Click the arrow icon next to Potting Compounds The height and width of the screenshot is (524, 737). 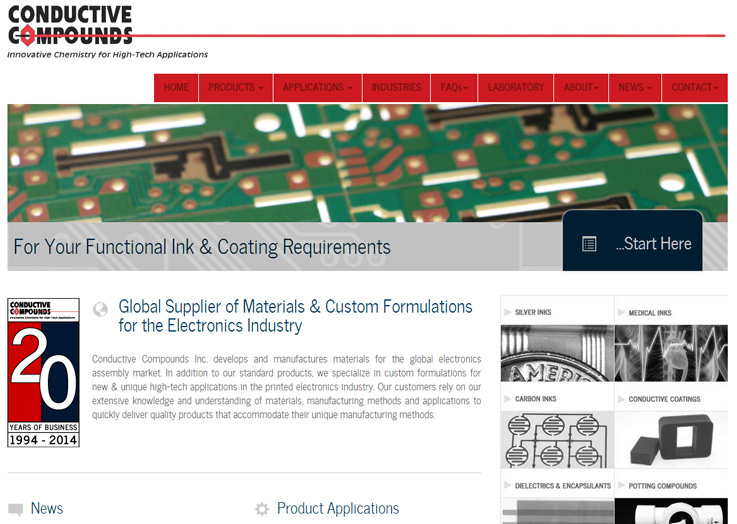pyautogui.click(x=621, y=485)
